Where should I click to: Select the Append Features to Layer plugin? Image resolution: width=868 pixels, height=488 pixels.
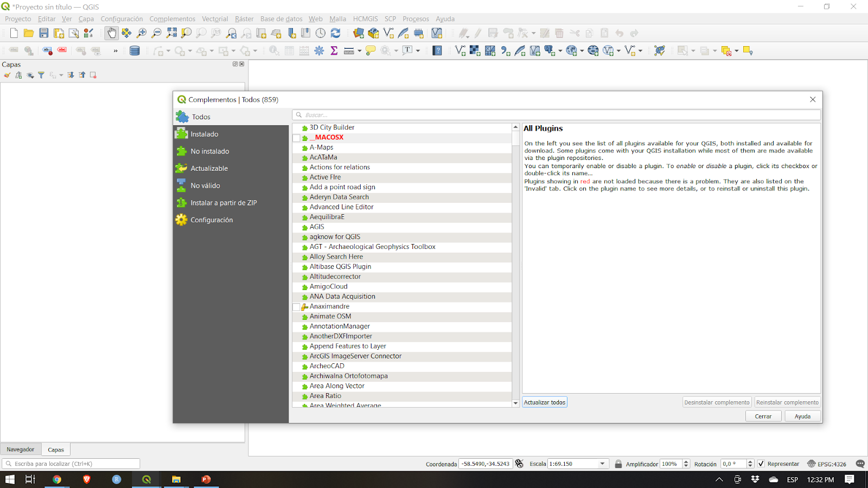[348, 346]
